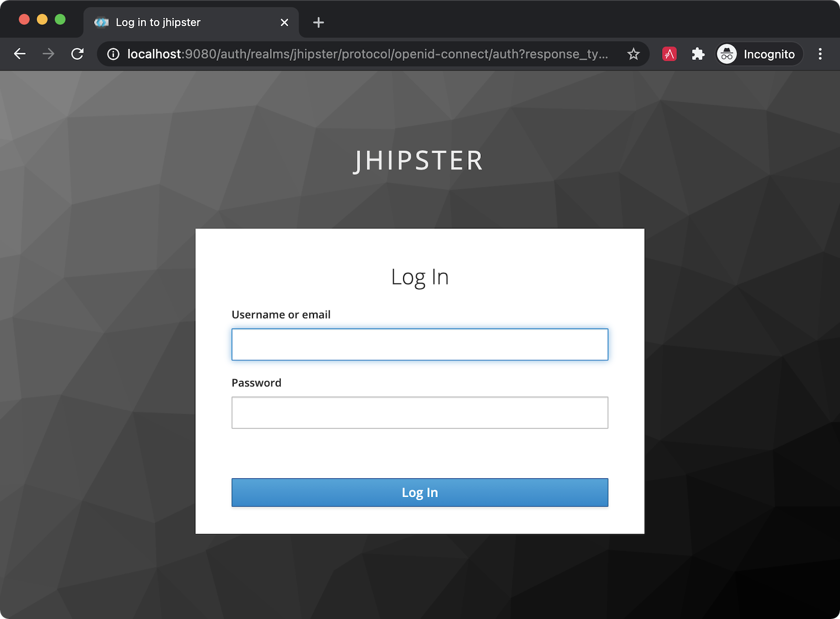Reload the current page
Image resolution: width=840 pixels, height=619 pixels.
77,54
